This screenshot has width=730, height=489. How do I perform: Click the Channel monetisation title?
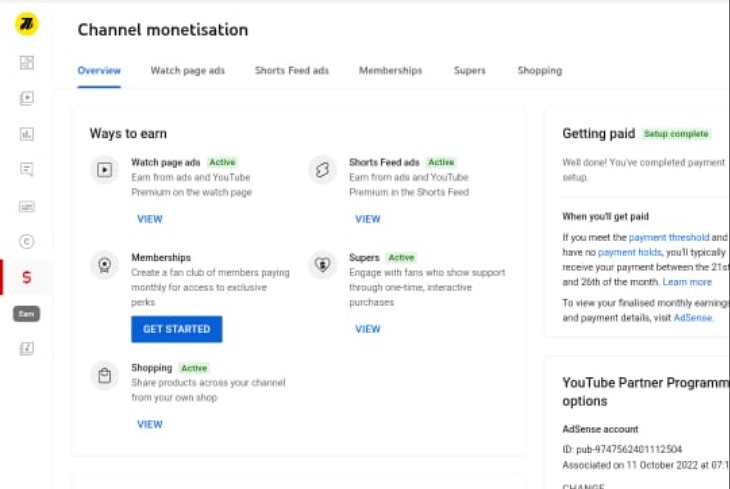coord(163,30)
